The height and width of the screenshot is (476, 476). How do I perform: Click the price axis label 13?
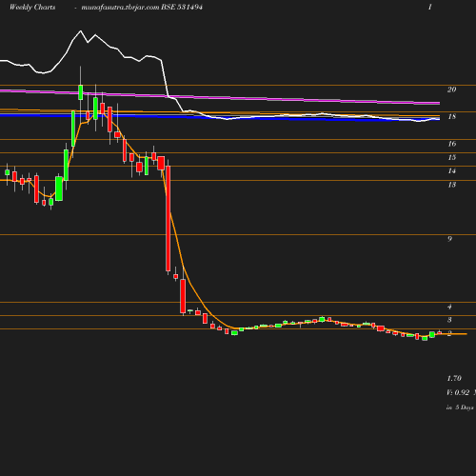pyautogui.click(x=452, y=185)
